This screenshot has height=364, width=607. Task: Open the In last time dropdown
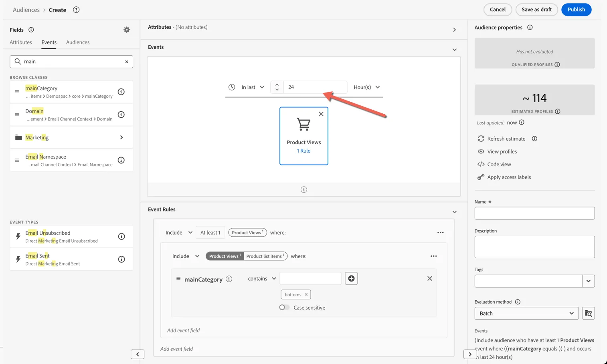(x=253, y=87)
